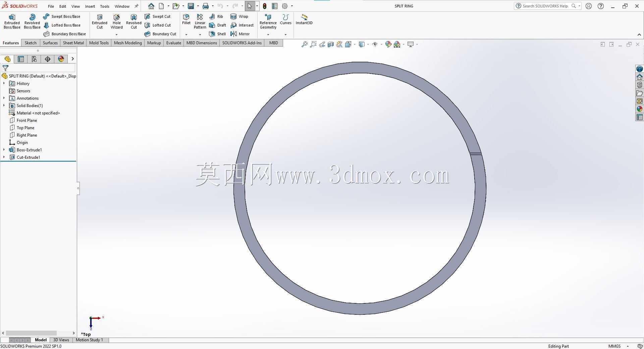This screenshot has width=644, height=349.
Task: Open the Linear Pattern dropdown arrow
Action: pyautogui.click(x=200, y=35)
